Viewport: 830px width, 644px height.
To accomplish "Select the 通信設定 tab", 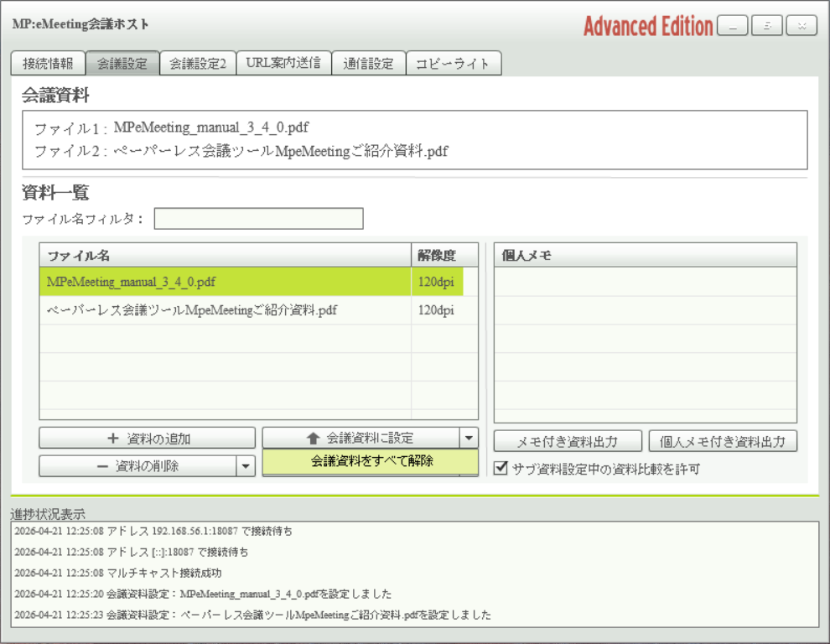I will [368, 64].
